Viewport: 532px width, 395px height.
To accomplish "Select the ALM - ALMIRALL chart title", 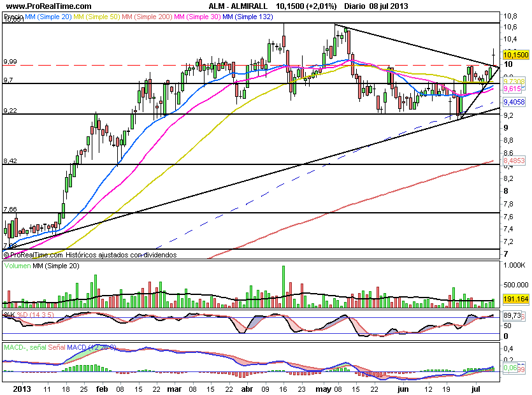I will [x=238, y=6].
